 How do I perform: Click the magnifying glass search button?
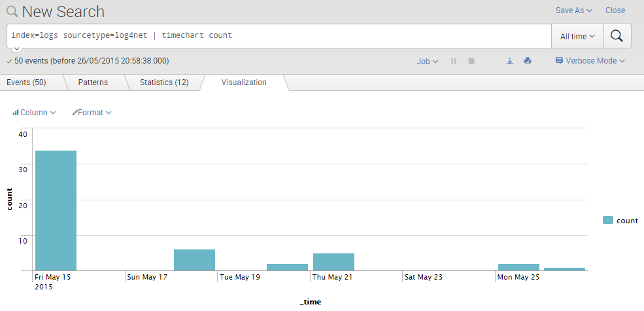[617, 36]
